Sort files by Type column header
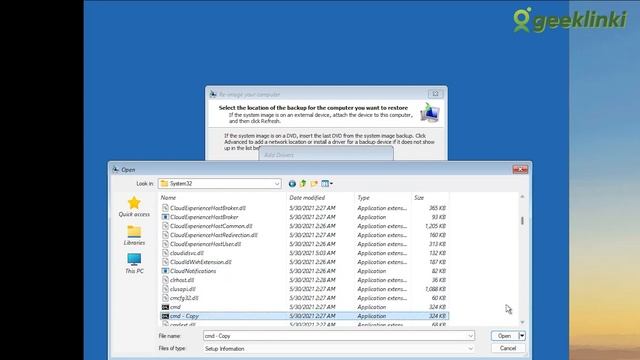This screenshot has height=360, width=640. [363, 198]
